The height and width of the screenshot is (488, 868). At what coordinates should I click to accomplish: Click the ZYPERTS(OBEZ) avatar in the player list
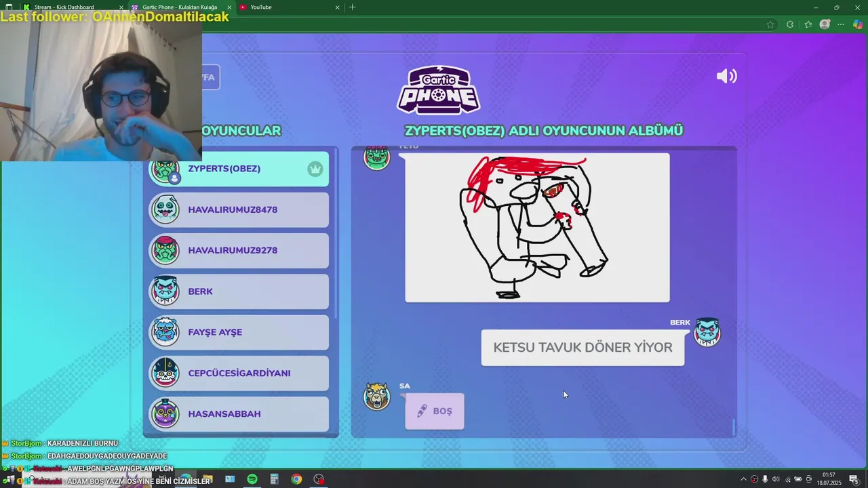[165, 170]
